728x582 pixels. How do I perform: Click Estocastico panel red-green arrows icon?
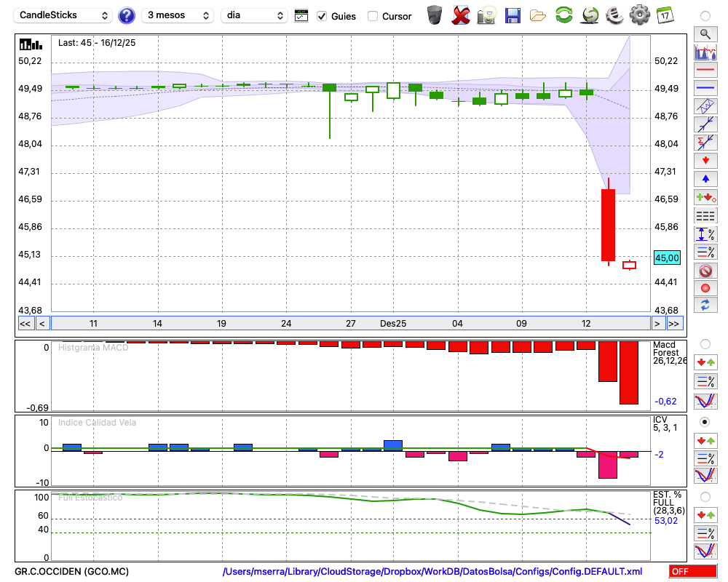(x=705, y=514)
